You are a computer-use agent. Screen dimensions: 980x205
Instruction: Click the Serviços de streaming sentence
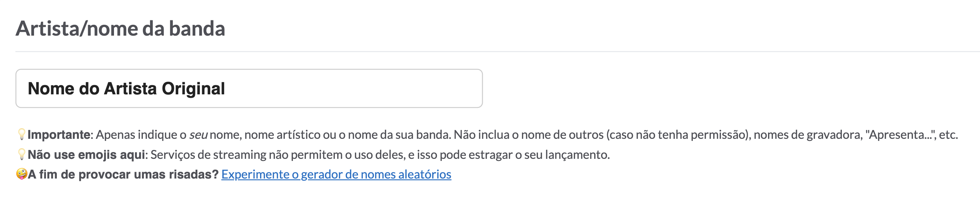coord(380,155)
